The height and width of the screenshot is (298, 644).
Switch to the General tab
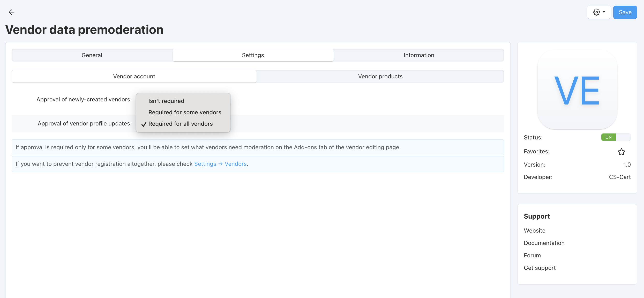click(92, 55)
